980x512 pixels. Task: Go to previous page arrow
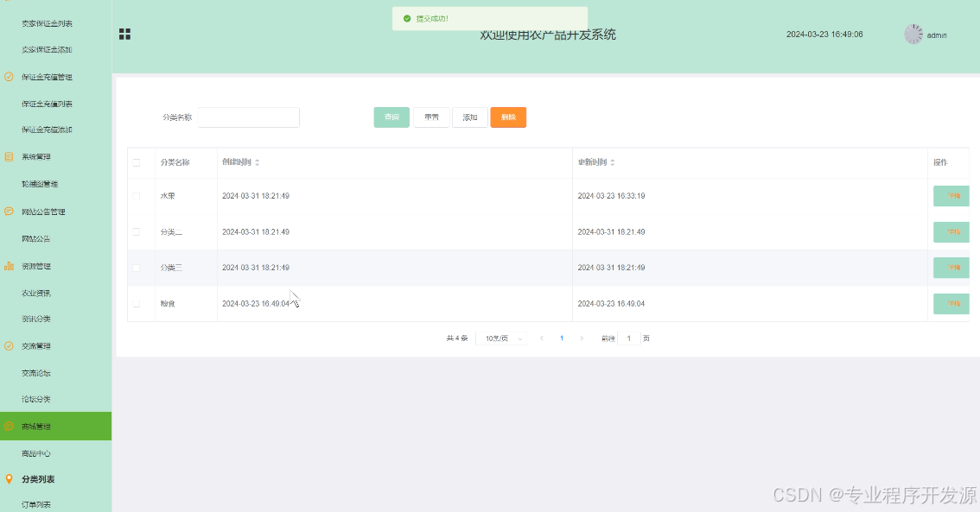(x=541, y=338)
